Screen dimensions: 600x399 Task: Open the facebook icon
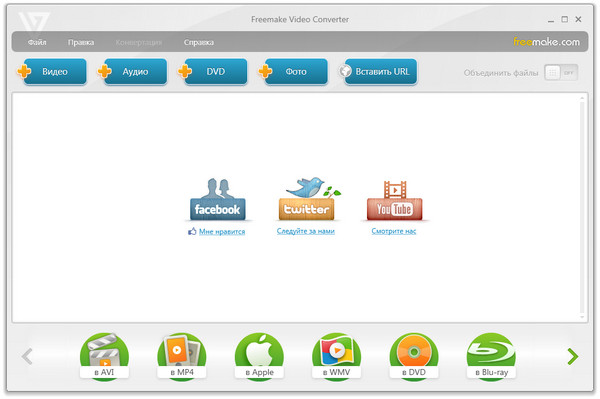pyautogui.click(x=218, y=199)
